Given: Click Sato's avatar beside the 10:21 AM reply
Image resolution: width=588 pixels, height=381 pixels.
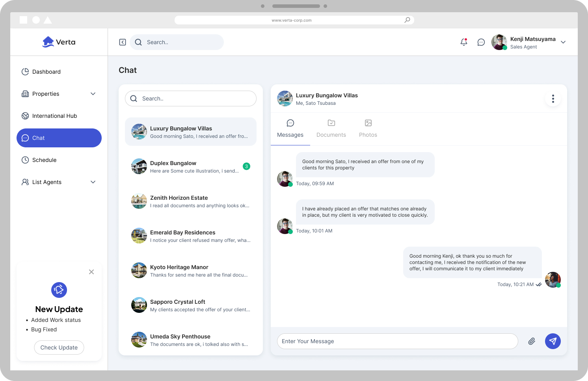Looking at the screenshot, I should pos(553,280).
